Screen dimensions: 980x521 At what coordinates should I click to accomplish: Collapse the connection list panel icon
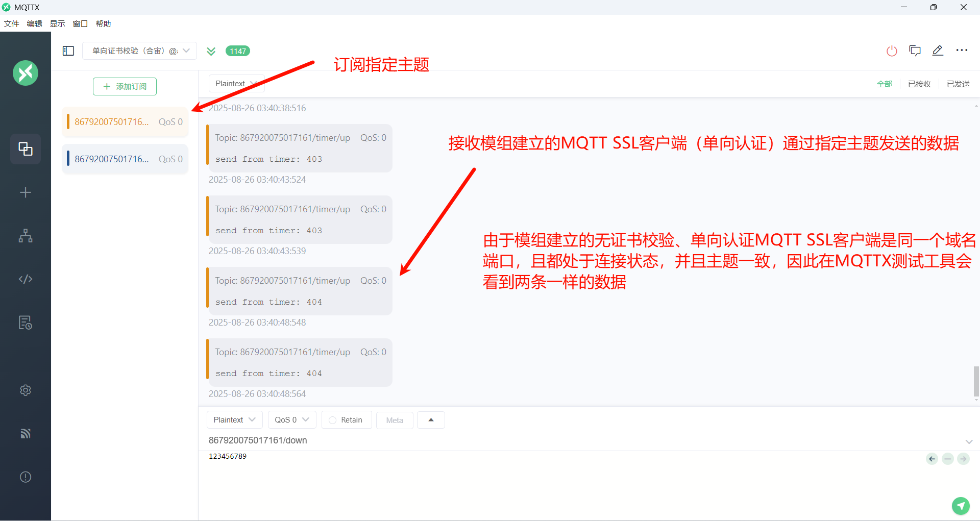point(68,51)
